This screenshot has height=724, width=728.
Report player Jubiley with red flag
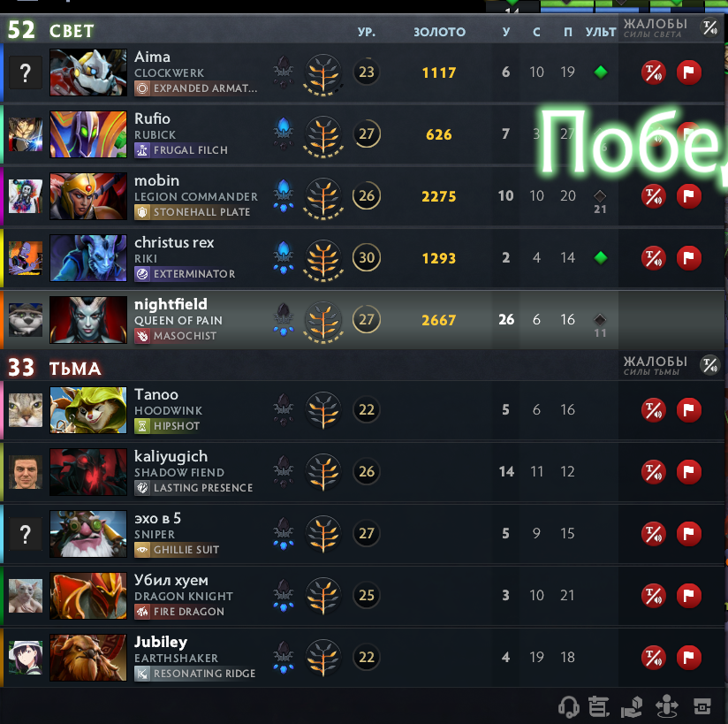point(688,658)
